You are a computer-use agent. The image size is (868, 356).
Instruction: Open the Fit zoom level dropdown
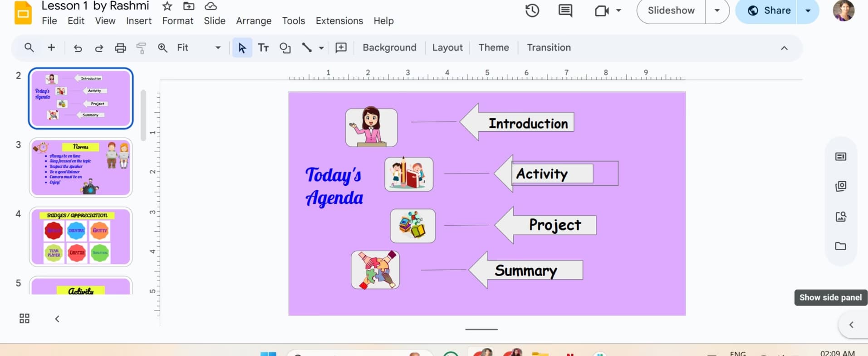click(199, 48)
